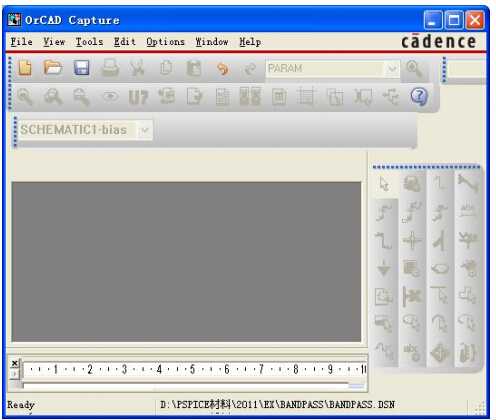Click the U? annotate icon
This screenshot has width=496, height=420.
tap(138, 97)
